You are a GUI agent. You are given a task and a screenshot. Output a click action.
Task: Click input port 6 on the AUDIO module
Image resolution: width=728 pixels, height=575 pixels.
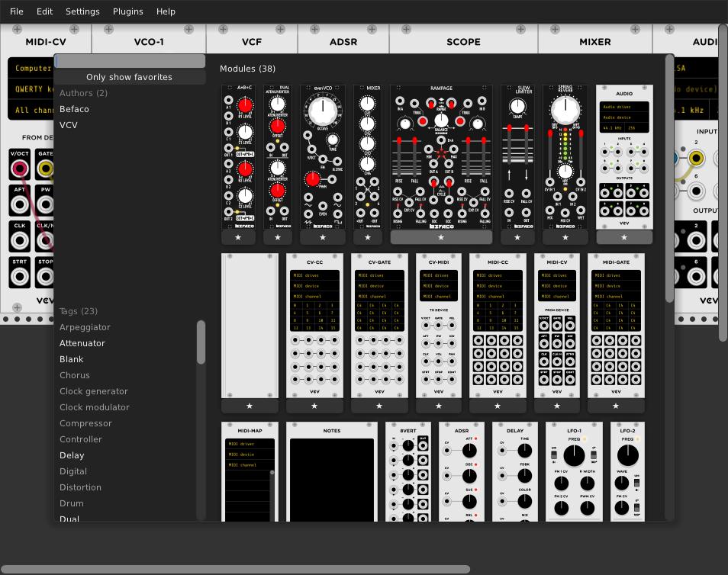695,188
